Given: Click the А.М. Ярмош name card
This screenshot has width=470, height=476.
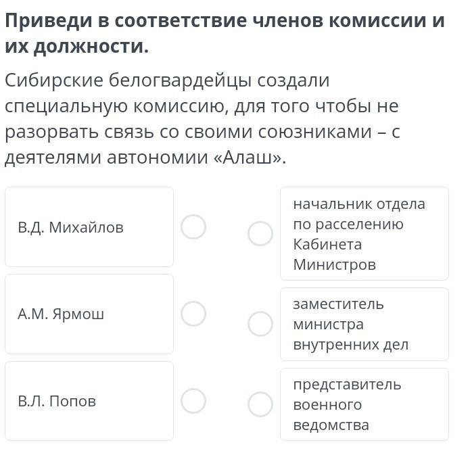Looking at the screenshot, I should point(89,314).
